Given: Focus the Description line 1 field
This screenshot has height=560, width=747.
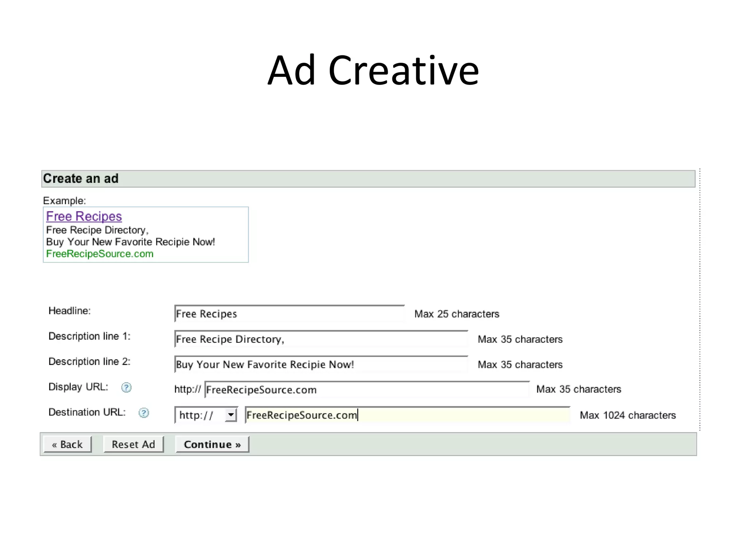Looking at the screenshot, I should tap(321, 339).
